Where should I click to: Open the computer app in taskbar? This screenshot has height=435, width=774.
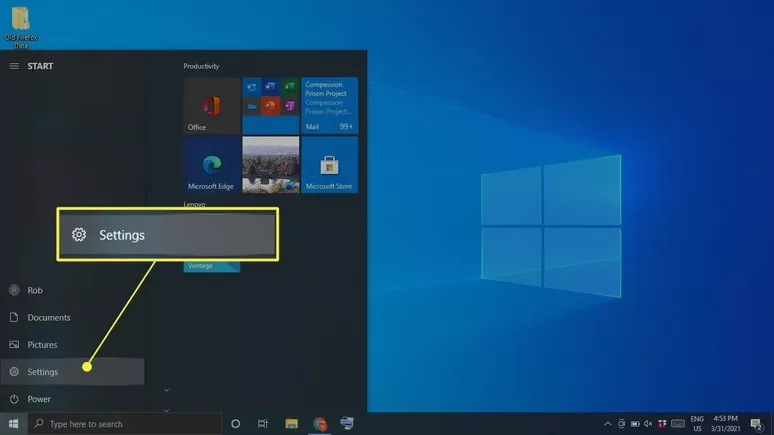tap(347, 424)
